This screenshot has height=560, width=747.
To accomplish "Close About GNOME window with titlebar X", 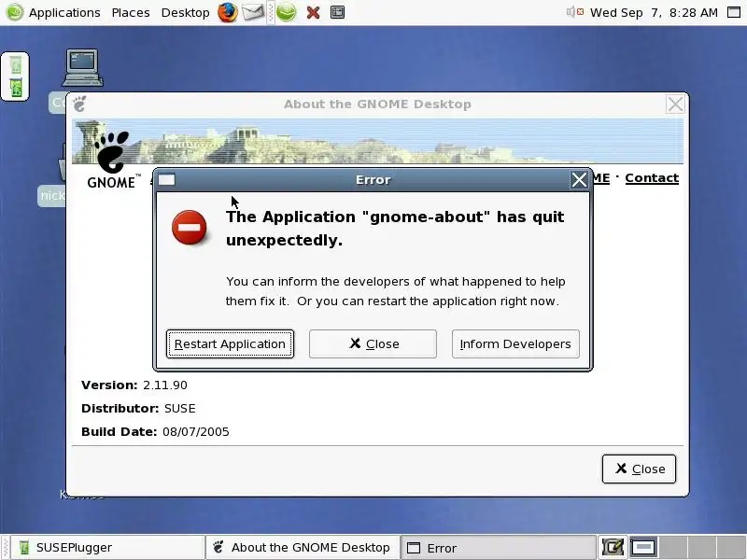I will click(x=675, y=104).
